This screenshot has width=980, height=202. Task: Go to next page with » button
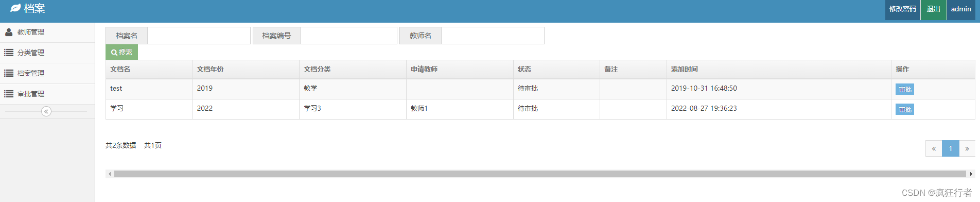click(x=967, y=148)
